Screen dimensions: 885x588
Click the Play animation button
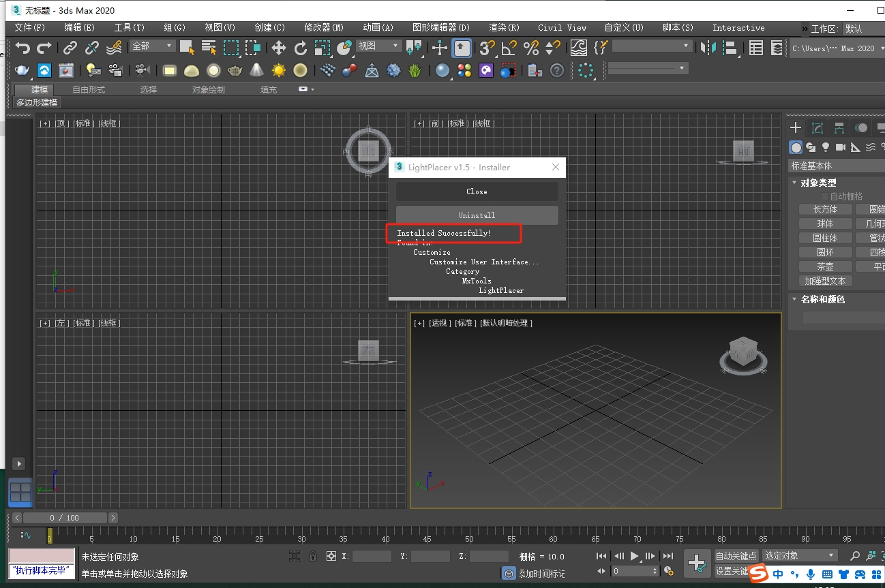[635, 556]
